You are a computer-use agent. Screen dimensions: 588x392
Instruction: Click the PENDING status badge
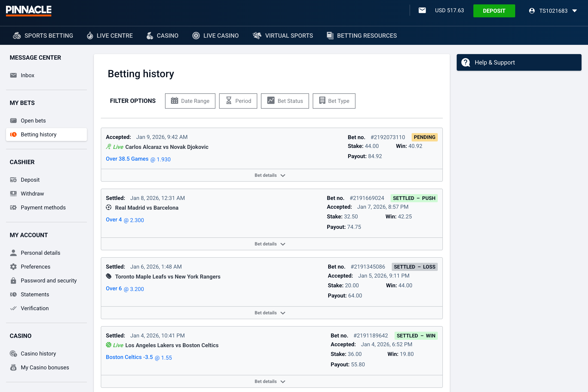(x=424, y=137)
